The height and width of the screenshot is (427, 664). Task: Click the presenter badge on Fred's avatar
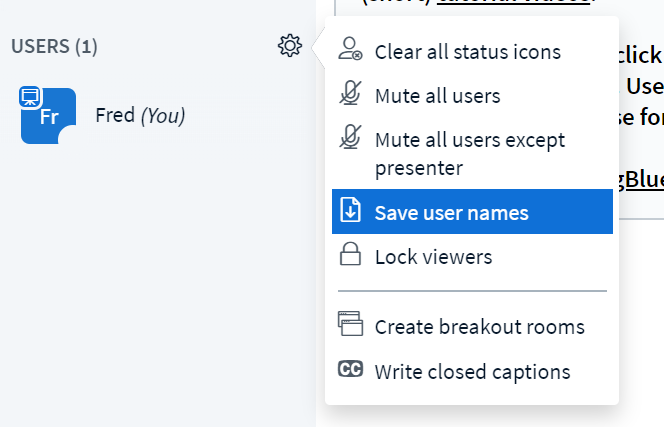click(30, 96)
